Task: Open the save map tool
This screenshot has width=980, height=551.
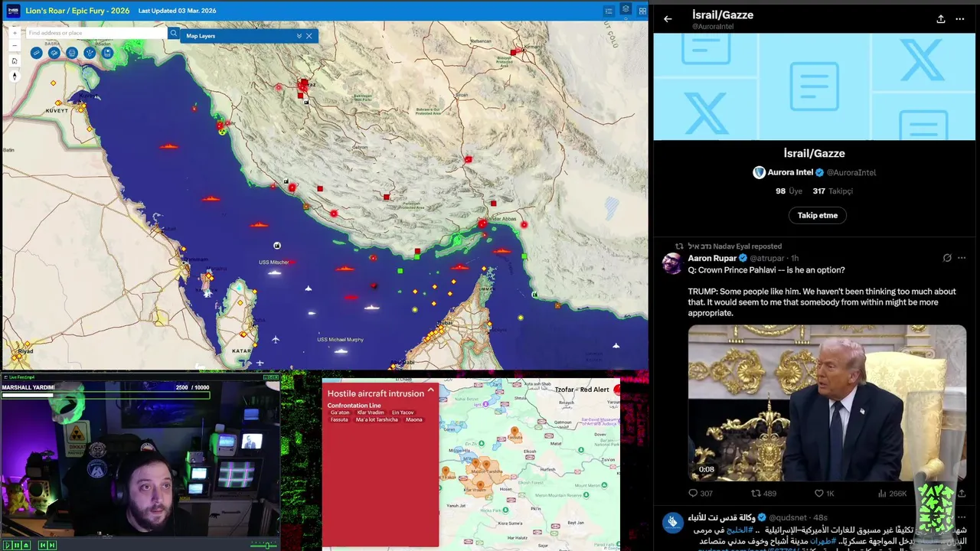Action: tap(107, 53)
